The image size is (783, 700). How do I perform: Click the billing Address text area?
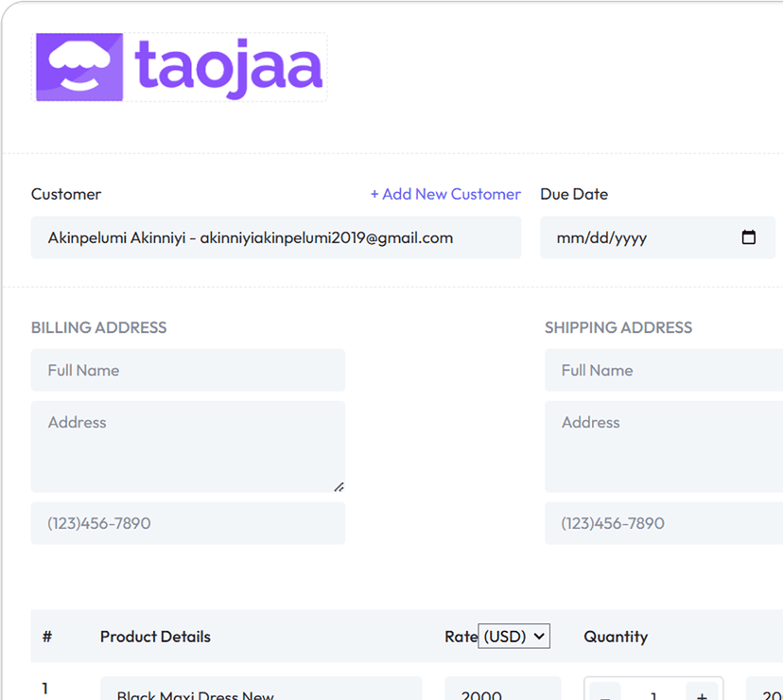click(187, 446)
